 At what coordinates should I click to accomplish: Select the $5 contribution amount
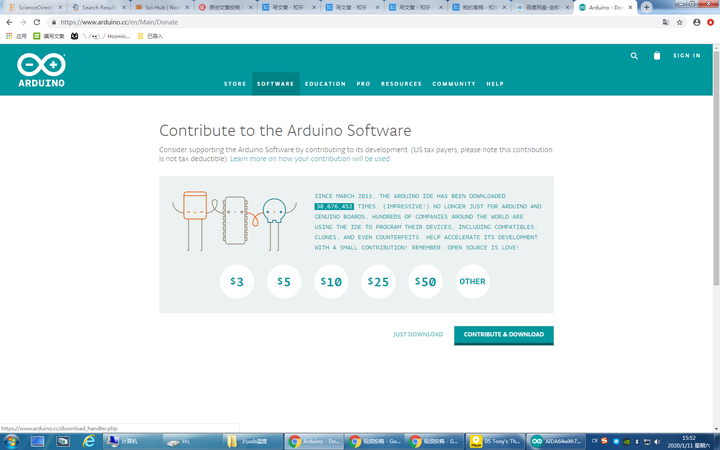[x=284, y=281]
